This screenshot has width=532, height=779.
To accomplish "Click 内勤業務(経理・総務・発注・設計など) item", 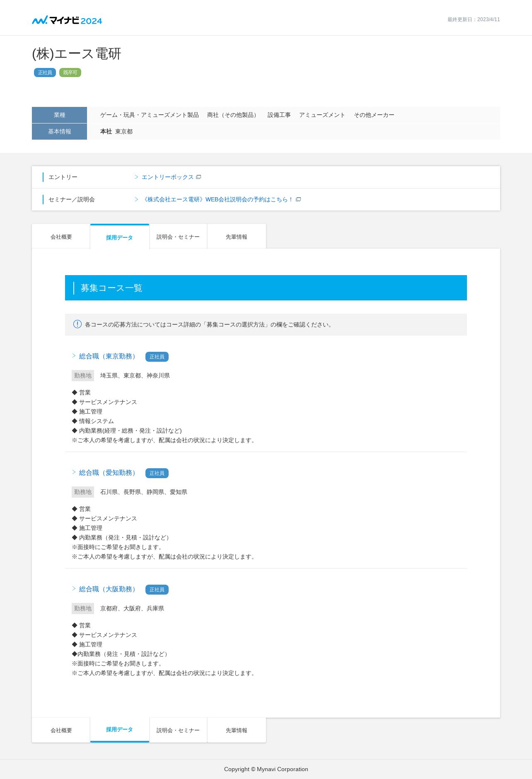I will [127, 431].
